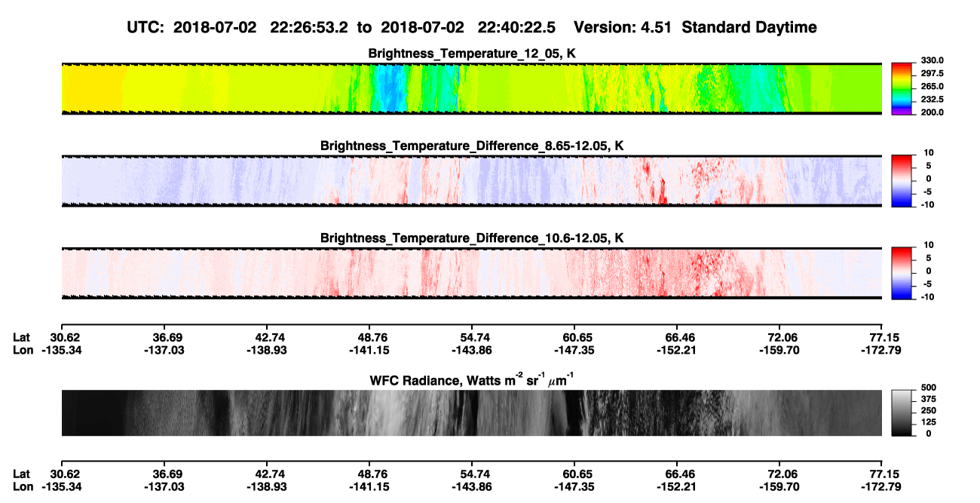
Task: Click the 265.0 colorbar tick label
Action: point(932,87)
